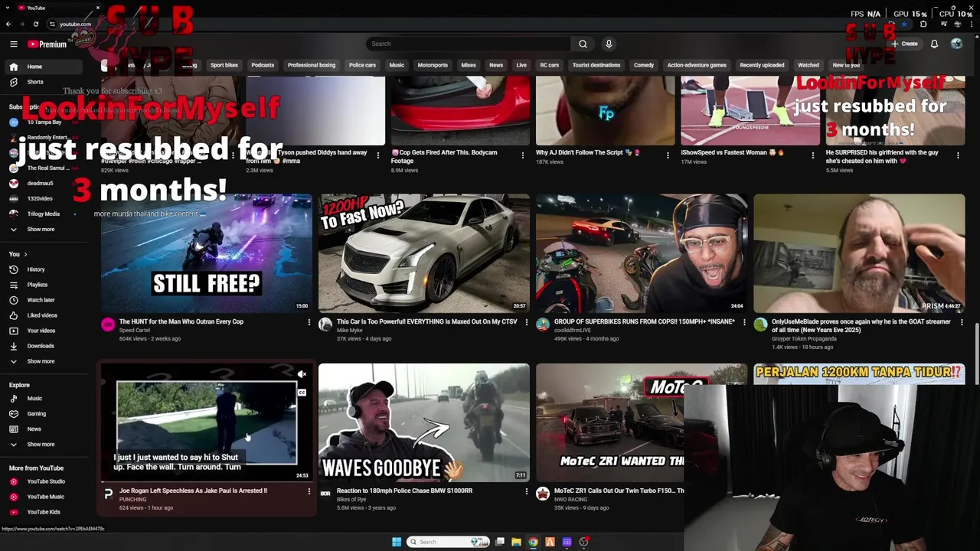Open the NWO RACING channel avatar

tap(543, 494)
